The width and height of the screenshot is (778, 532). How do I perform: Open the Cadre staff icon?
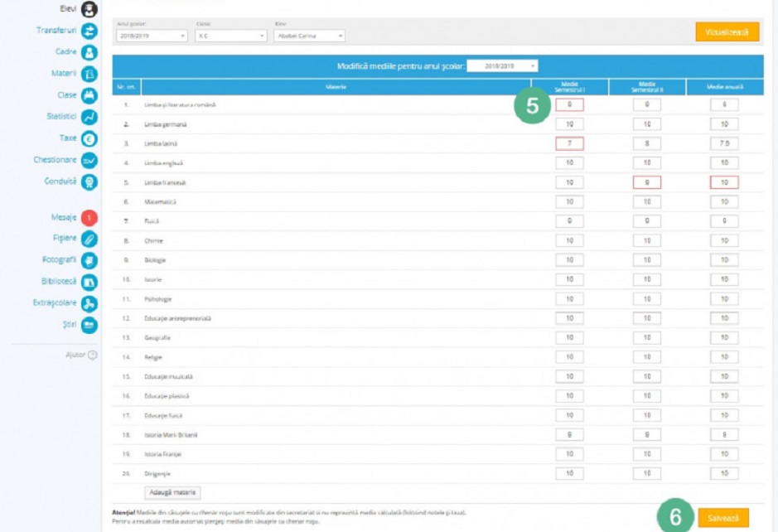click(x=89, y=52)
